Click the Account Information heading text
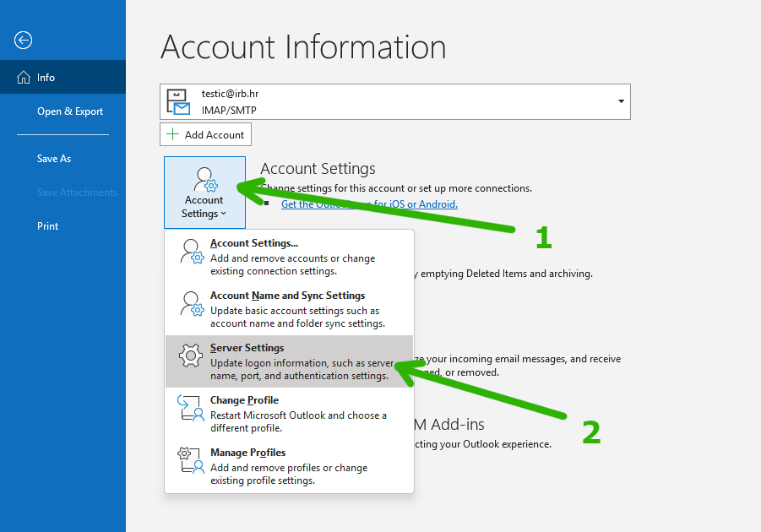761x532 pixels. (303, 47)
